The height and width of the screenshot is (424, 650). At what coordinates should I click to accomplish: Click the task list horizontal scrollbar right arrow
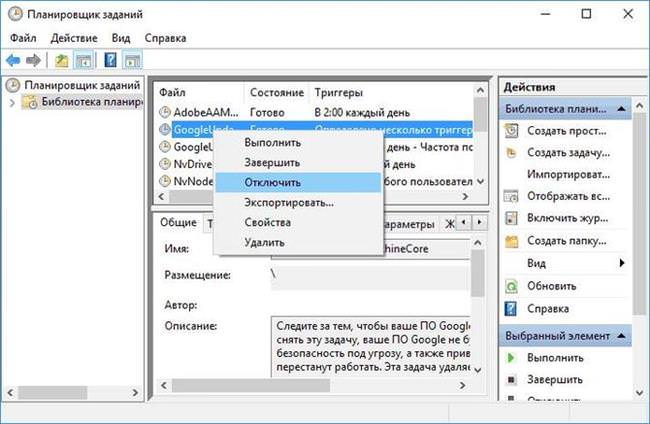pyautogui.click(x=465, y=196)
